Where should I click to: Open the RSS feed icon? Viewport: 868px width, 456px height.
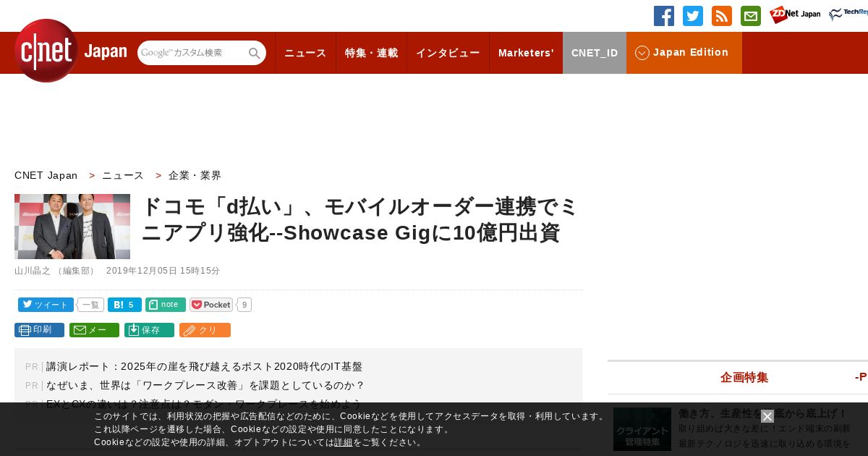(722, 16)
